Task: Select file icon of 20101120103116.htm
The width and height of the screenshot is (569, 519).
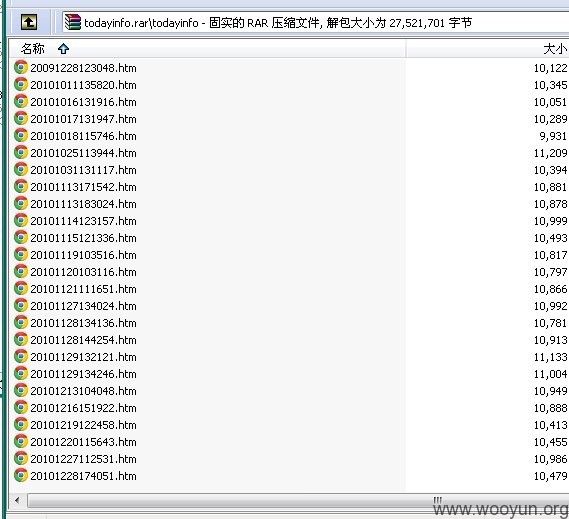Action: (21, 271)
